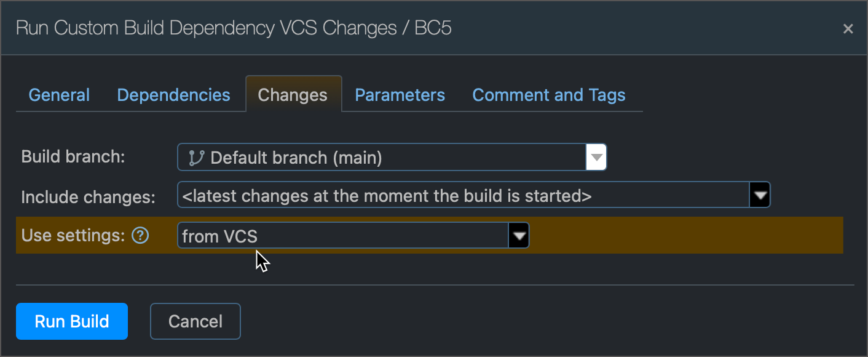The image size is (868, 357).
Task: Click the Run Build button
Action: 71,321
